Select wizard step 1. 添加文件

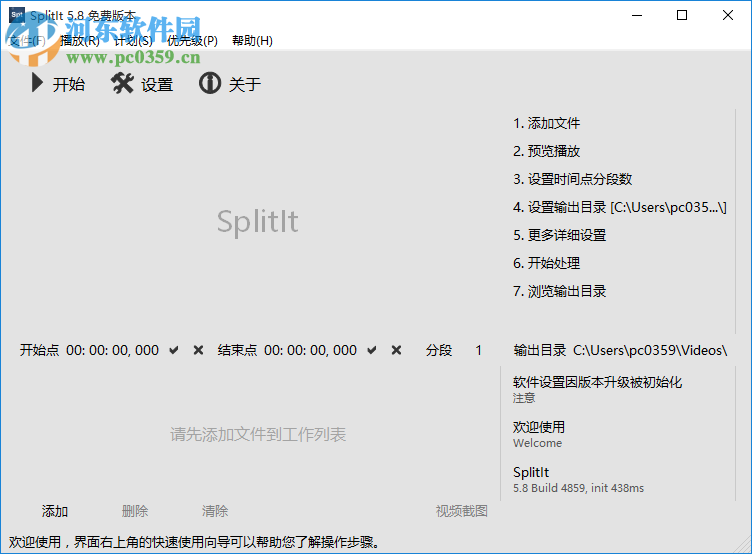546,123
